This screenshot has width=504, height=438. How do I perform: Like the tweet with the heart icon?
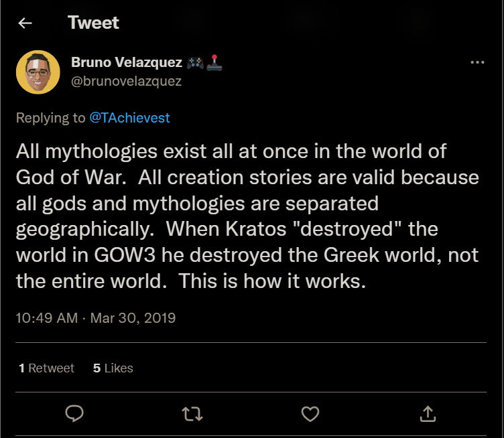(310, 414)
